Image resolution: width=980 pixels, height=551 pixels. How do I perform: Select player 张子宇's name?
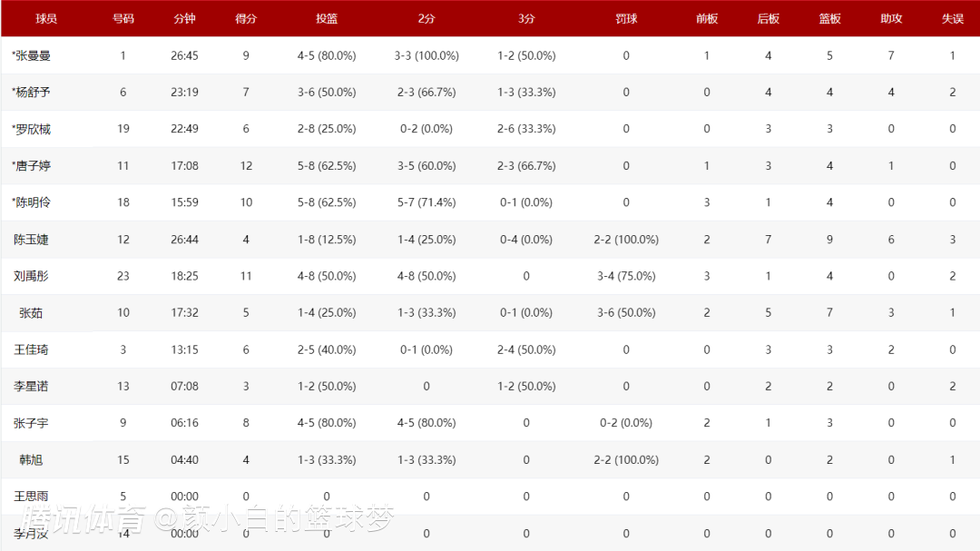(31, 423)
